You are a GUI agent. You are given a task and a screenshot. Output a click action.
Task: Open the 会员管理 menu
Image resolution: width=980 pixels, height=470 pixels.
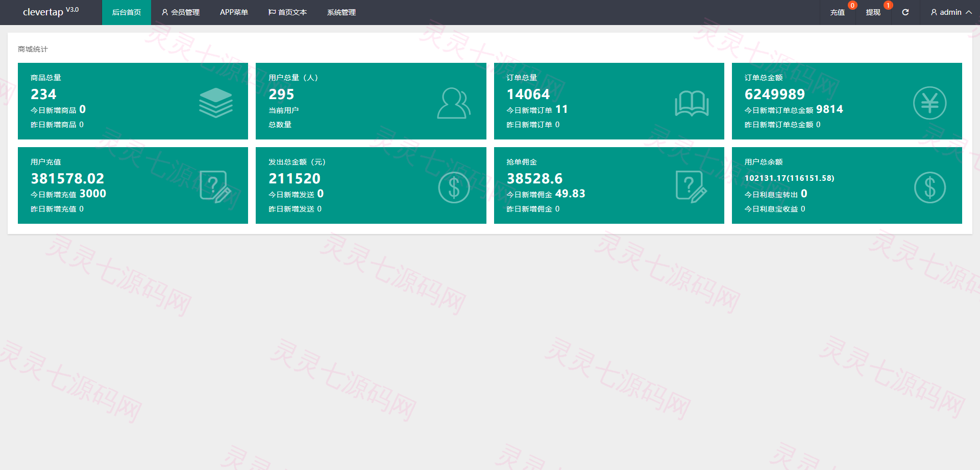point(181,12)
